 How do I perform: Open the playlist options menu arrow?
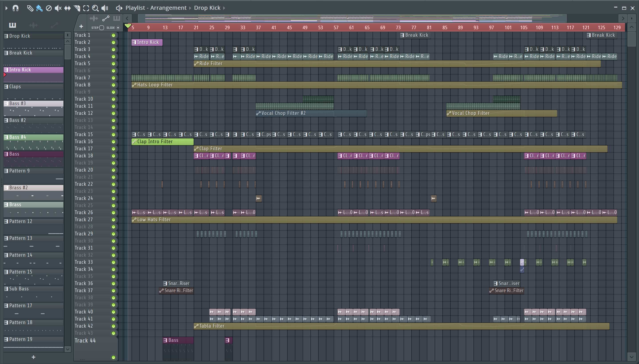[6, 8]
